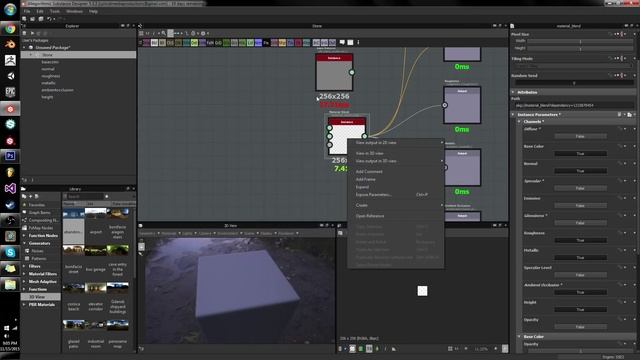The width and height of the screenshot is (640, 360).
Task: Expand Filters category in Library
Action: 24,267
